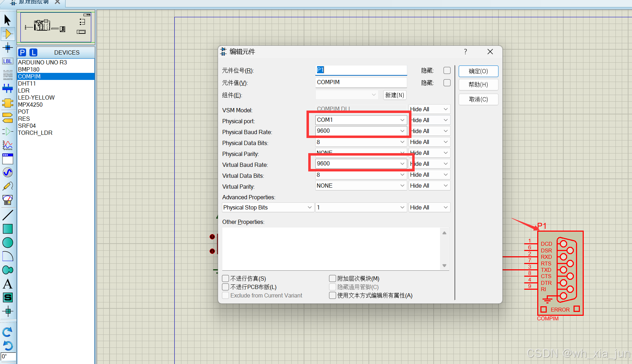632x364 pixels.
Task: Click the dialog help question mark
Action: [x=465, y=52]
